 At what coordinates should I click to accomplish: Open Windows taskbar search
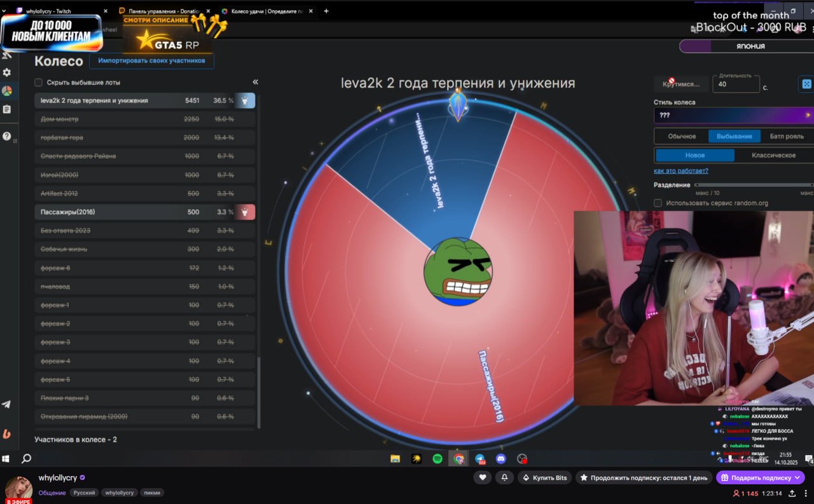pos(27,458)
